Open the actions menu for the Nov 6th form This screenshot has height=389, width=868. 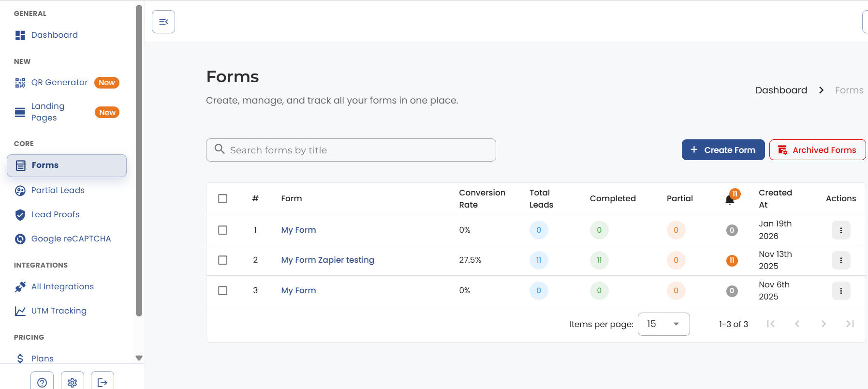pos(841,291)
